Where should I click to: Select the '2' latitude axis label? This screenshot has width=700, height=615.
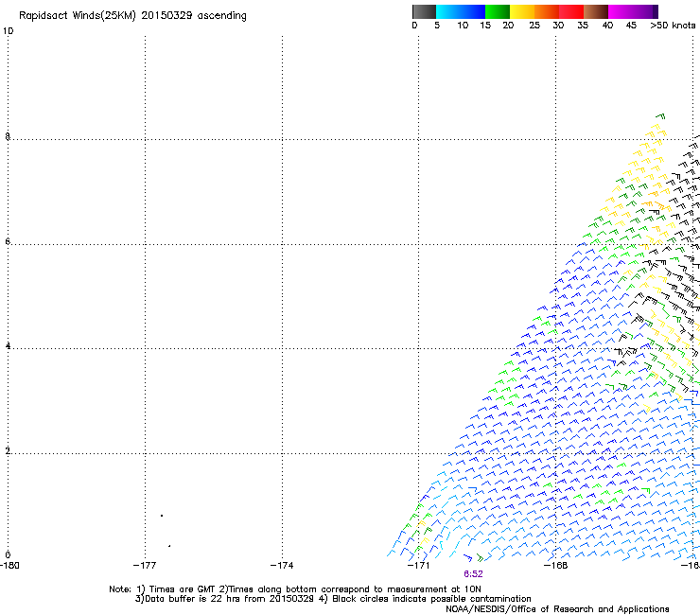click(8, 450)
